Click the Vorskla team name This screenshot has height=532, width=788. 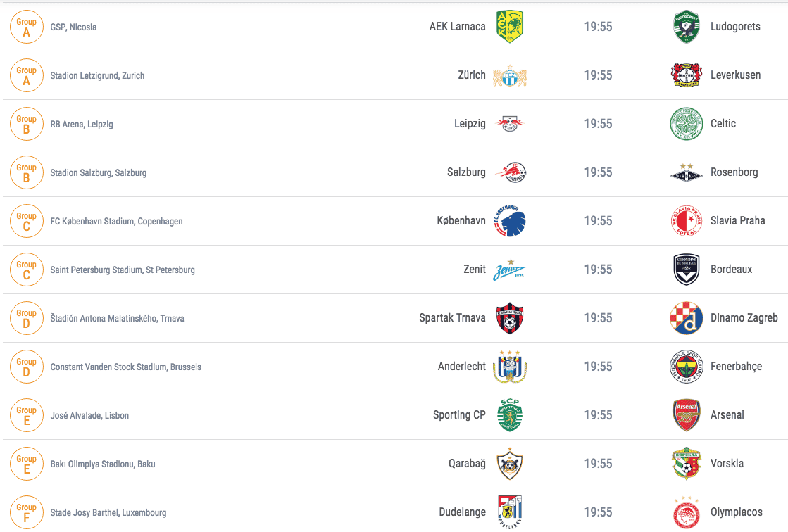coord(727,464)
